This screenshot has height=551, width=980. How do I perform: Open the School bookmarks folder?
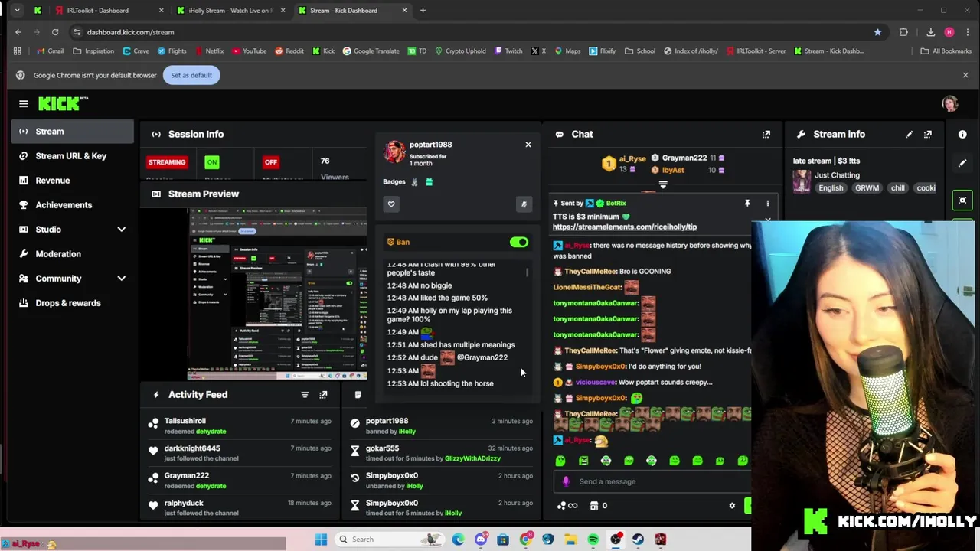click(x=640, y=51)
